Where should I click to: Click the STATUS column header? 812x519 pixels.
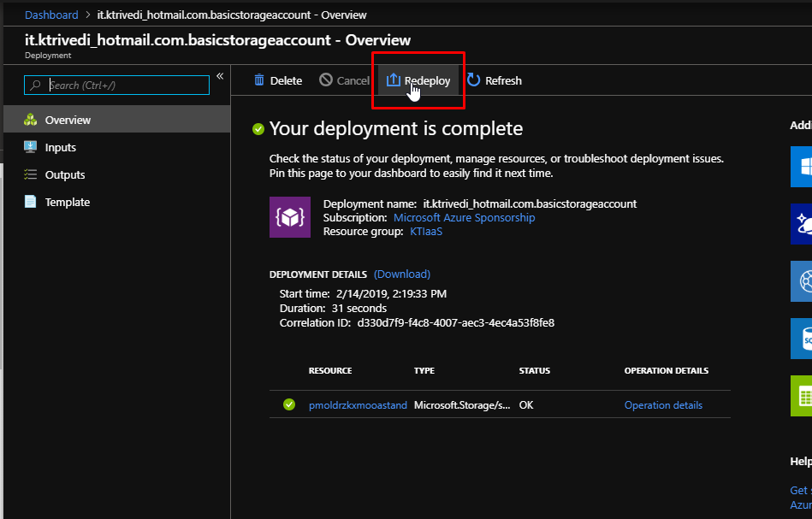click(x=535, y=370)
